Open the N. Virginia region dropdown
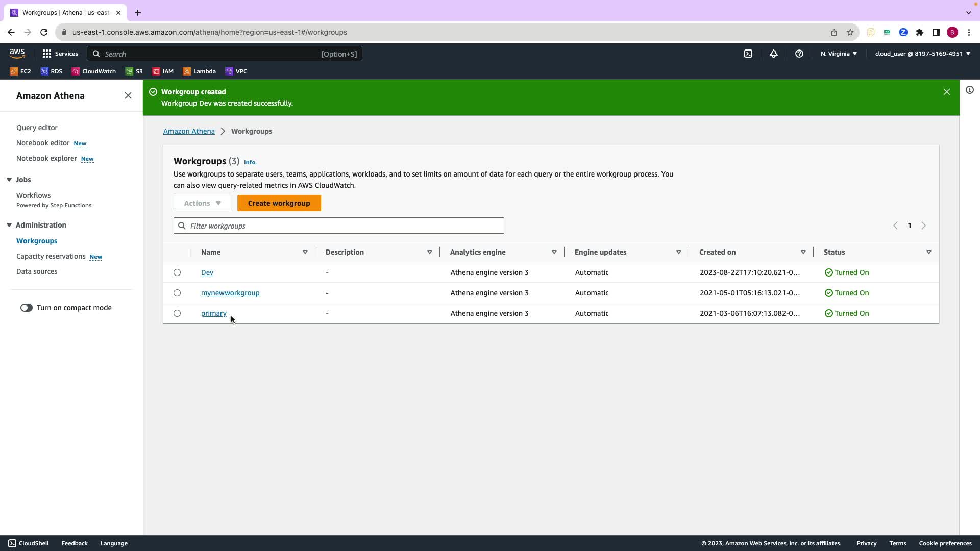Image resolution: width=980 pixels, height=551 pixels. [839, 54]
